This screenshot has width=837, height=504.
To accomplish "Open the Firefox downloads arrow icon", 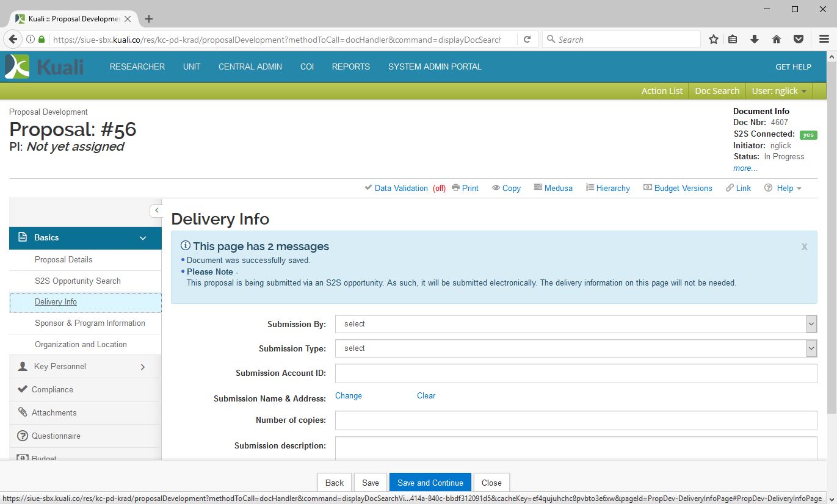I will [755, 40].
